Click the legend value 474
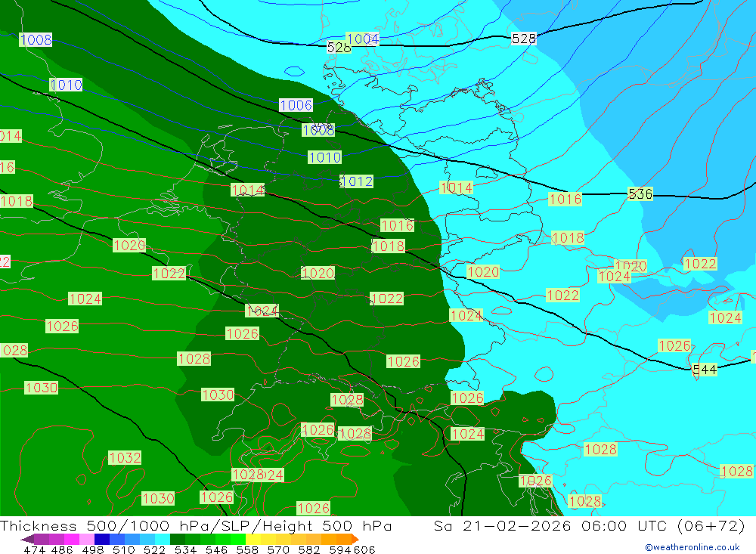 (x=35, y=549)
